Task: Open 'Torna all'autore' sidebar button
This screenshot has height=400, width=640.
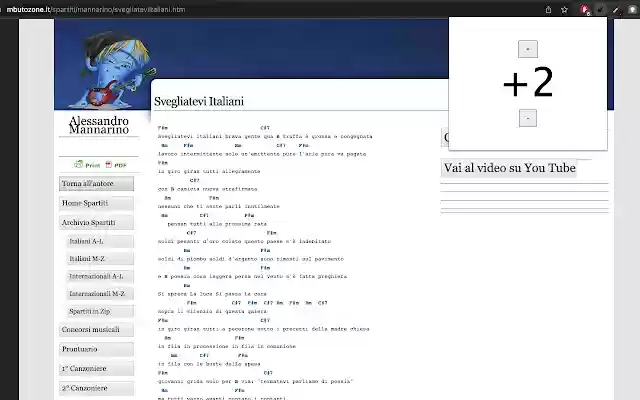Action: [96, 184]
